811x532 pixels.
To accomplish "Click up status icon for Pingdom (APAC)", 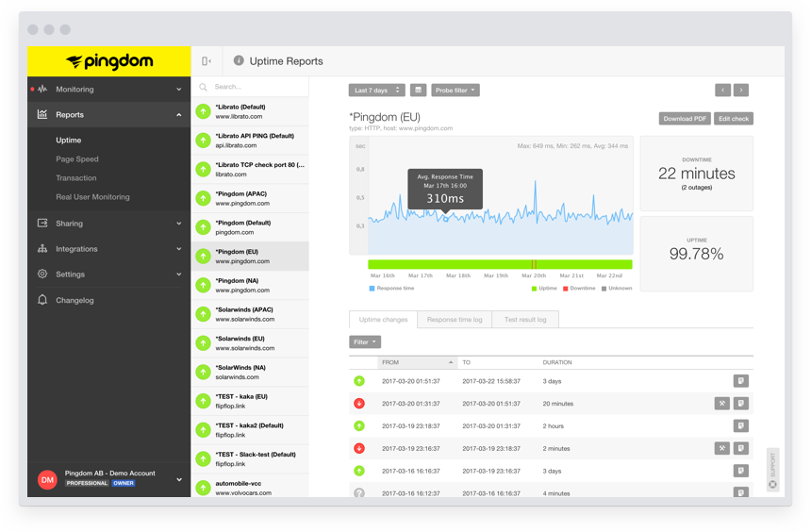I will coord(204,198).
